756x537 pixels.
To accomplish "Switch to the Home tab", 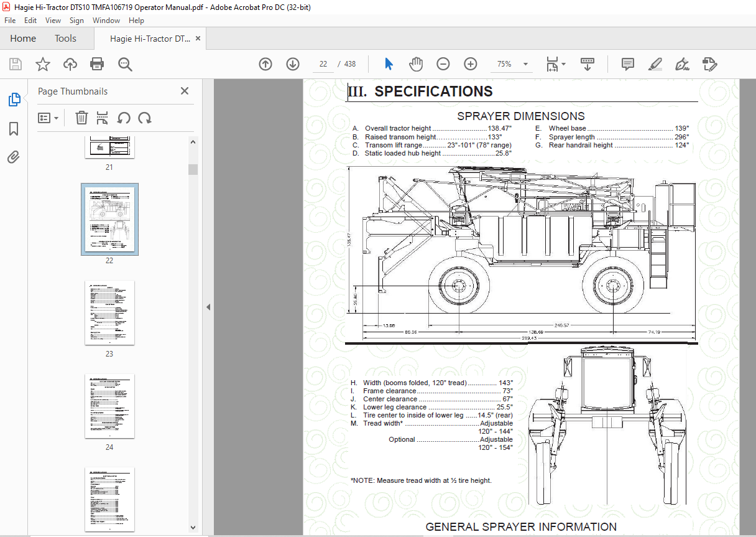I will pos(23,39).
